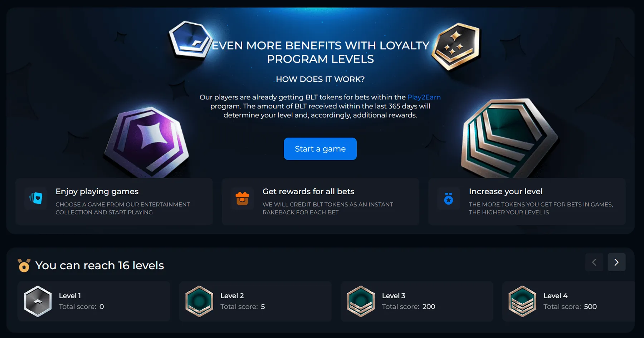Click the Level 2 teal hexagon badge
Image resolution: width=644 pixels, height=338 pixels.
tap(199, 301)
